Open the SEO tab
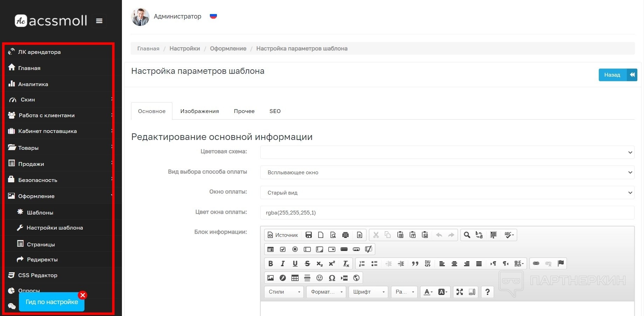 275,111
